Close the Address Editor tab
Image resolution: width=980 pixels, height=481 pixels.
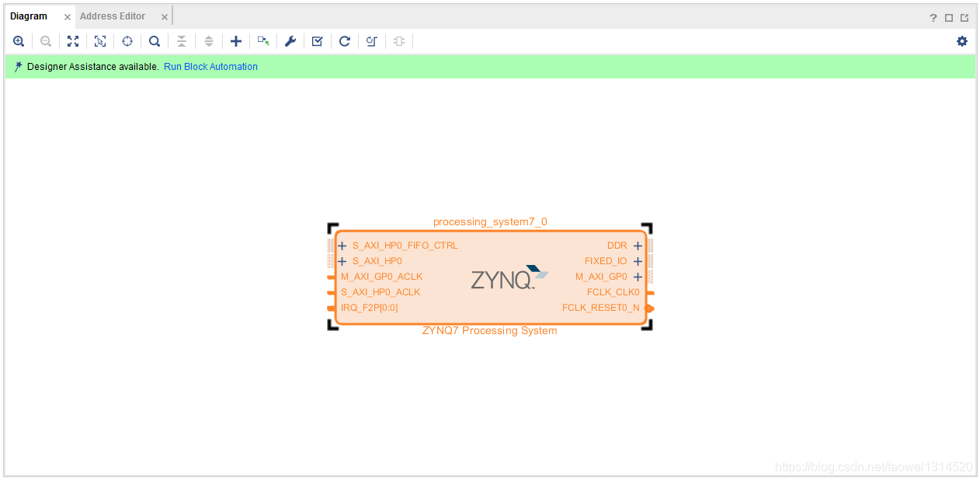[165, 17]
